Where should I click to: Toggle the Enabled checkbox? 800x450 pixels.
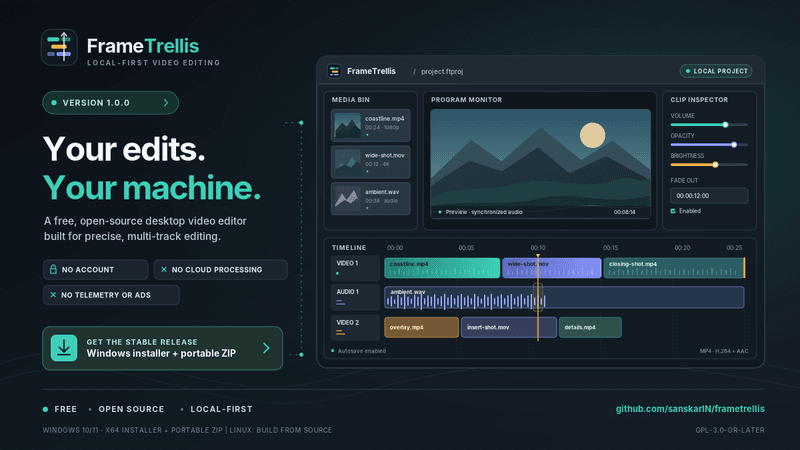click(673, 211)
